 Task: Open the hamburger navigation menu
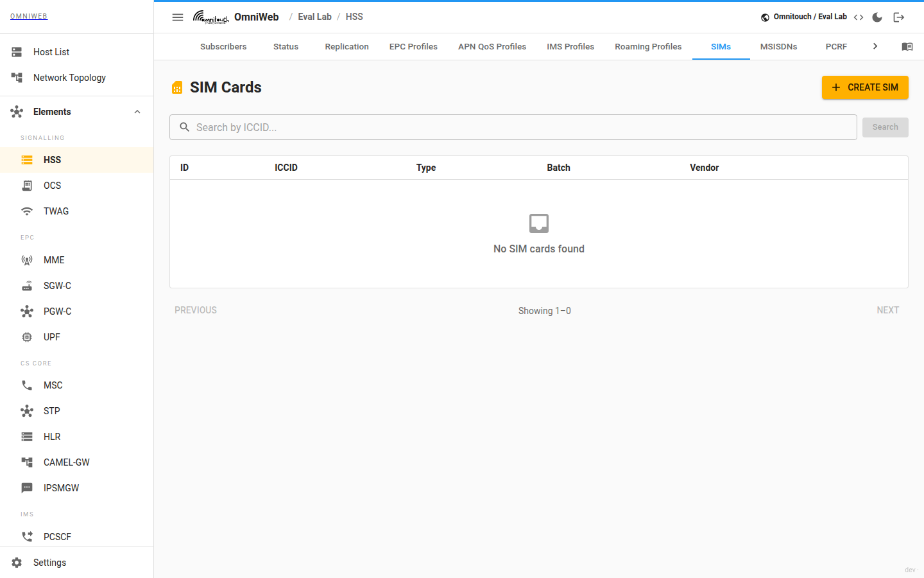tap(178, 17)
